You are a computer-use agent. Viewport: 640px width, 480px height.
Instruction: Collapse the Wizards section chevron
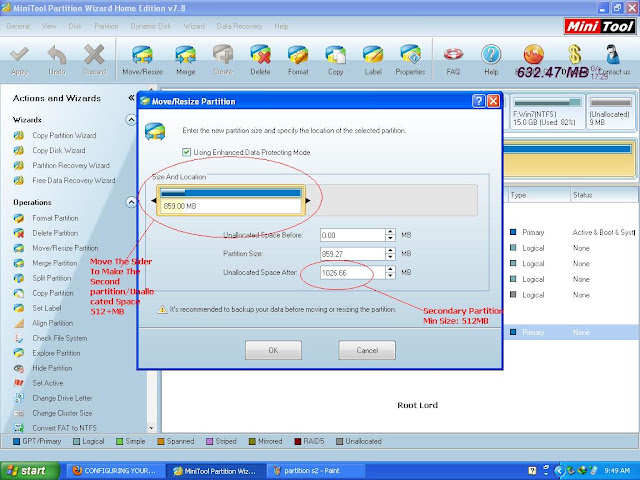pyautogui.click(x=131, y=120)
